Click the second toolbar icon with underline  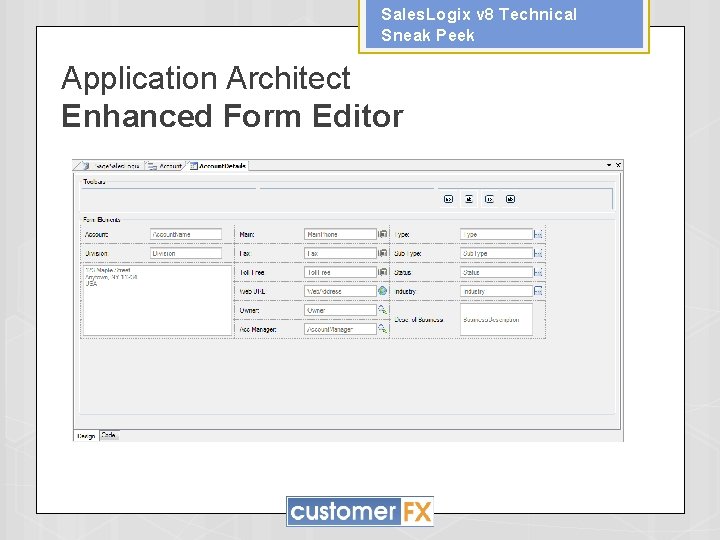coord(469,199)
